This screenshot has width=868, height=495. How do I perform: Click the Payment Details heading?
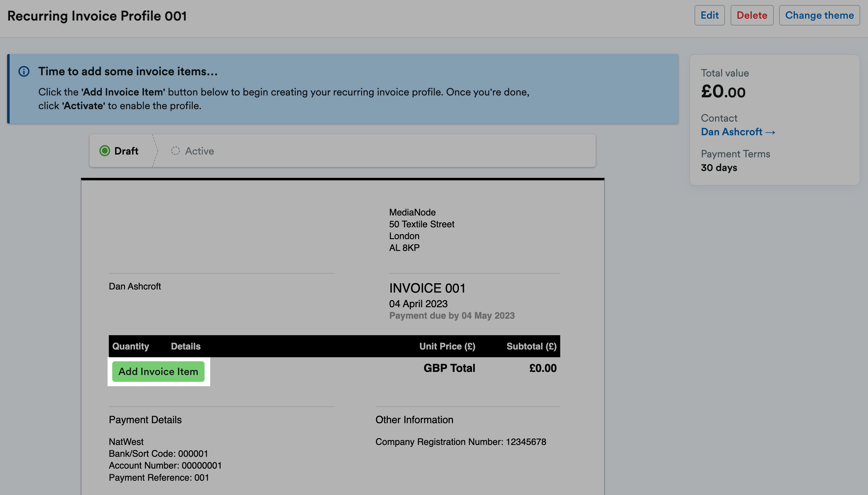[145, 419]
